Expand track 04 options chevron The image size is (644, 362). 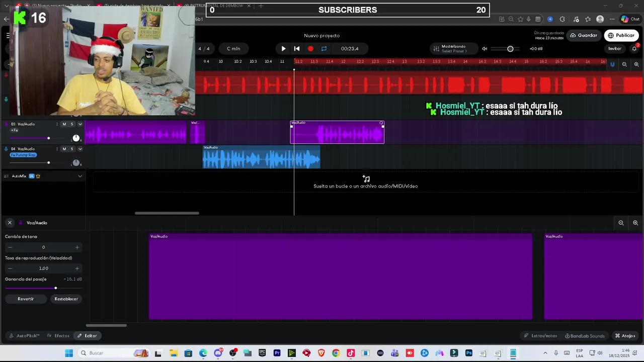pyautogui.click(x=80, y=149)
